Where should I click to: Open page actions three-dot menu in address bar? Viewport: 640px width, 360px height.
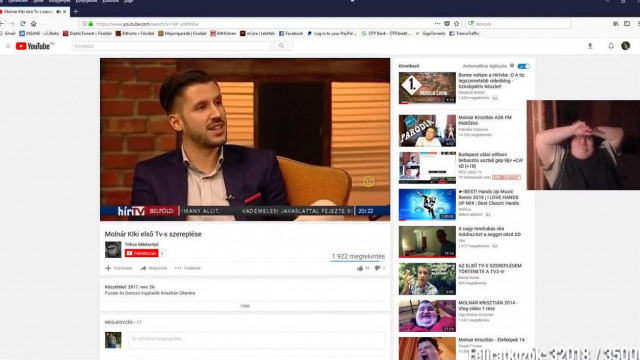click(x=437, y=24)
